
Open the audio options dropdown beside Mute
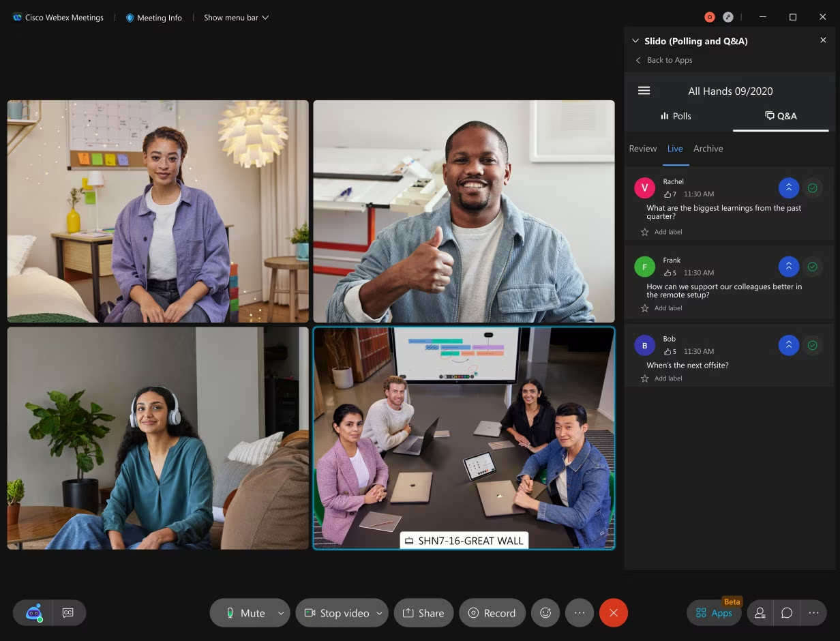[x=280, y=612]
